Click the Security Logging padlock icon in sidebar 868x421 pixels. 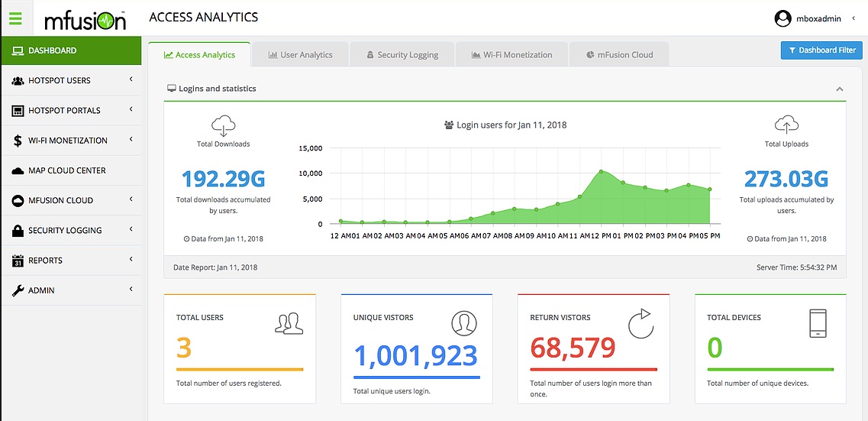click(x=18, y=231)
